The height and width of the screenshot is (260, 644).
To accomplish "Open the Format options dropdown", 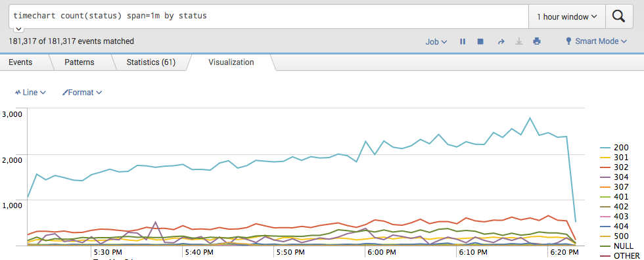I will click(81, 93).
